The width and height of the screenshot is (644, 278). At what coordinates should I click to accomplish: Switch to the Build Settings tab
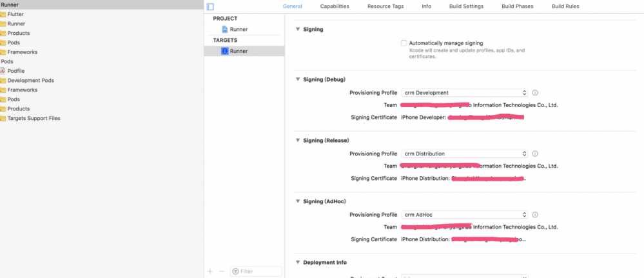[466, 6]
